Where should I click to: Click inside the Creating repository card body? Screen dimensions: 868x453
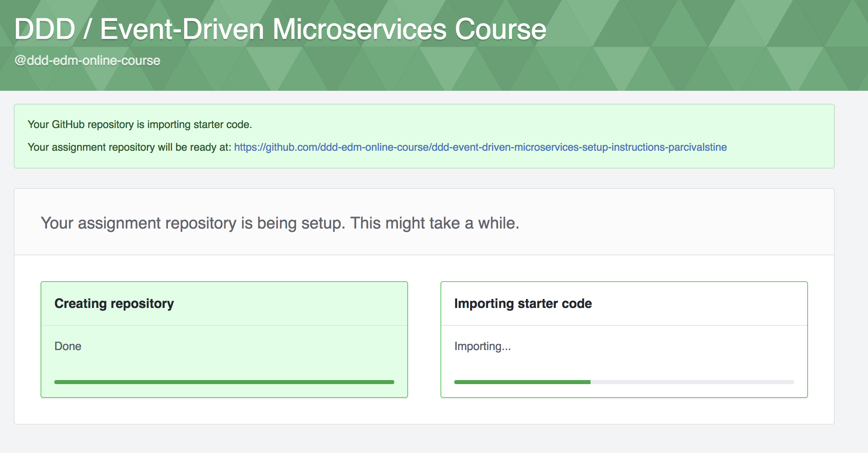243,357
